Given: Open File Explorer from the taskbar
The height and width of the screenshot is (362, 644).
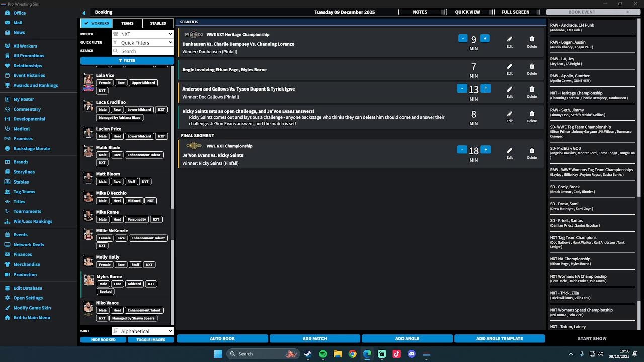Looking at the screenshot, I should pos(338,354).
